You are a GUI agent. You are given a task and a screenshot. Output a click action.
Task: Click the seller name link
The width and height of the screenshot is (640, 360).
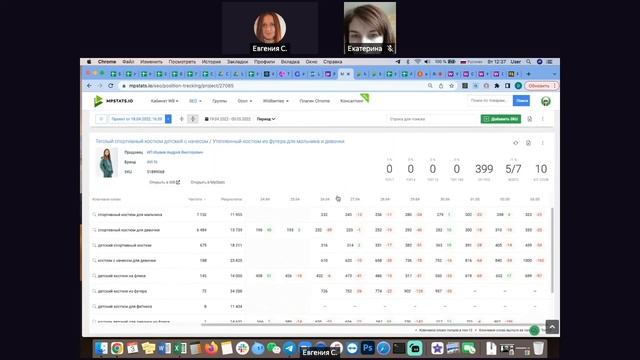click(x=175, y=152)
